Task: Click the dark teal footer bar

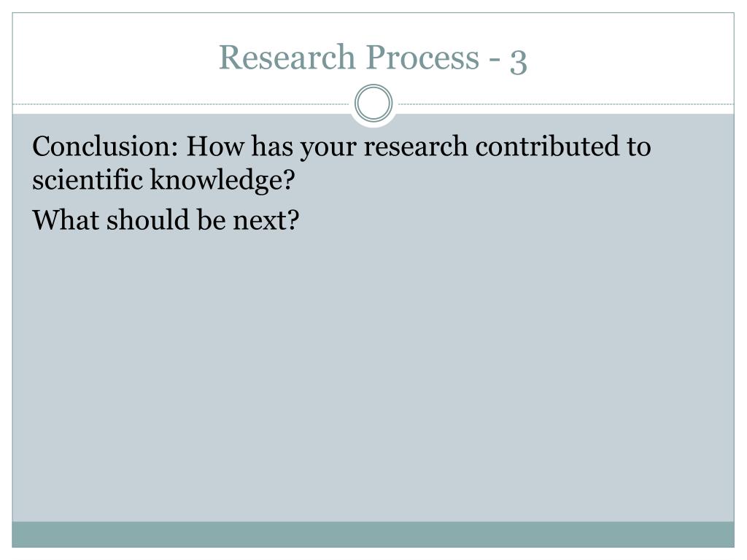Action: tap(373, 534)
